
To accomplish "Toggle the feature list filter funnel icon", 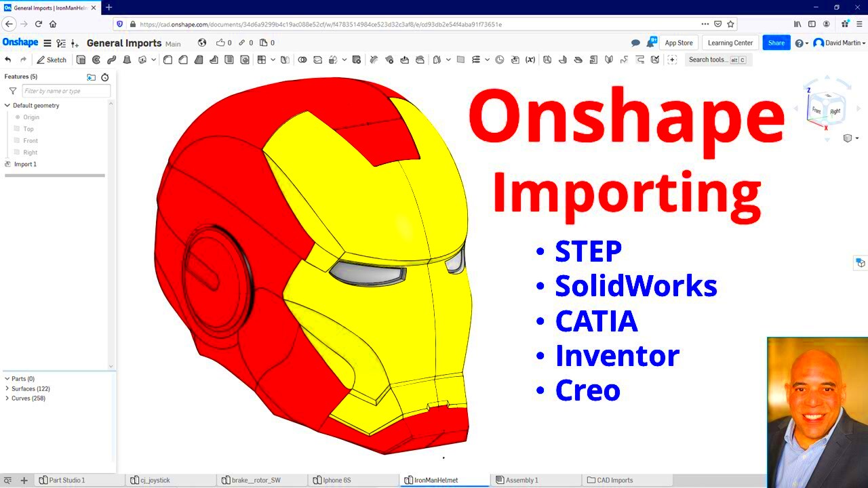I will tap(13, 91).
